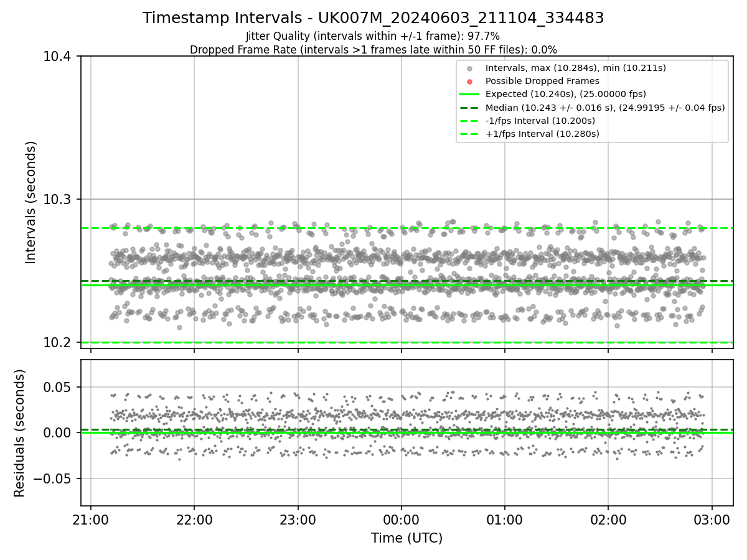Select legend entry '-1/fps Interval (10.200s)'

[x=540, y=121]
